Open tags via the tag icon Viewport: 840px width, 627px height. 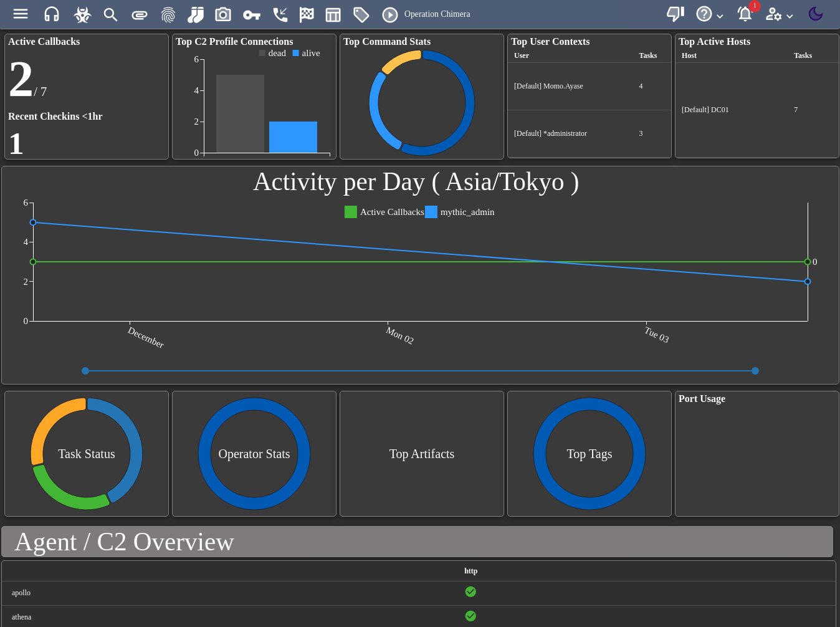click(x=361, y=14)
